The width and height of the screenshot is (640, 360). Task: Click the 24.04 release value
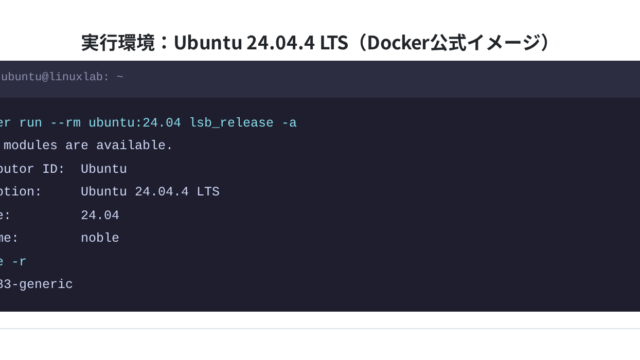(100, 215)
